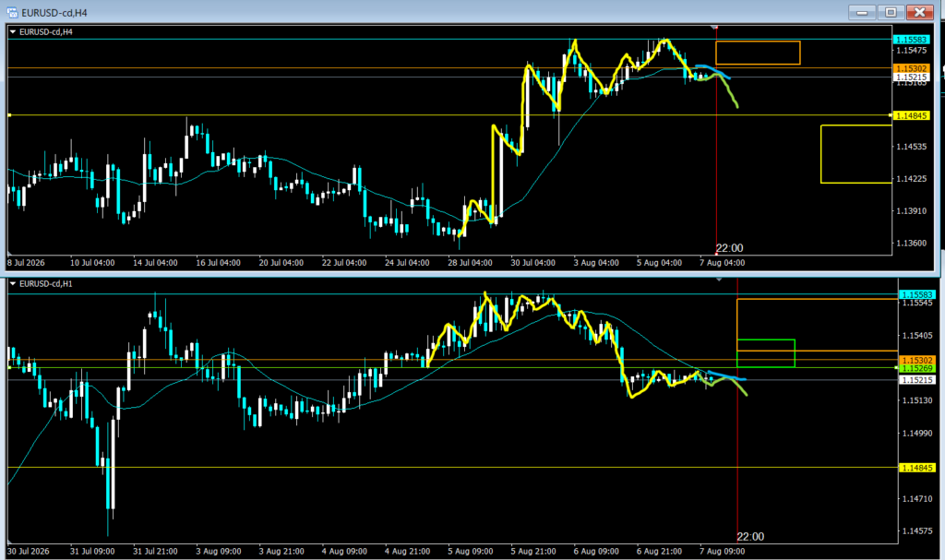Click the 22:00 label on H4 chart
The image size is (945, 560).
click(x=729, y=248)
